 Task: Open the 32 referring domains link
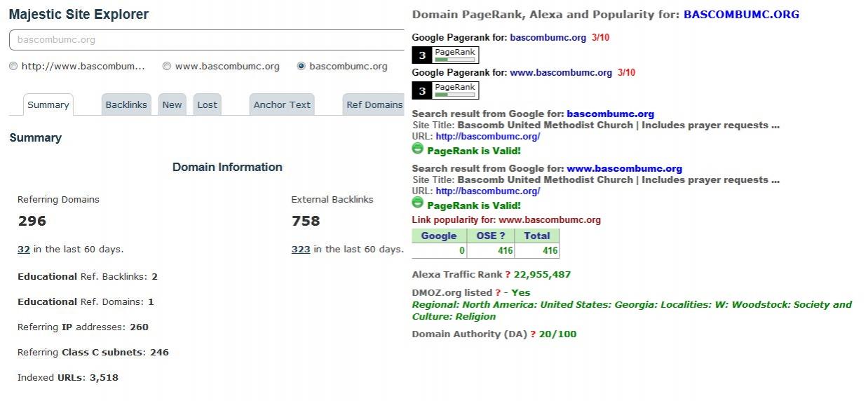(24, 249)
